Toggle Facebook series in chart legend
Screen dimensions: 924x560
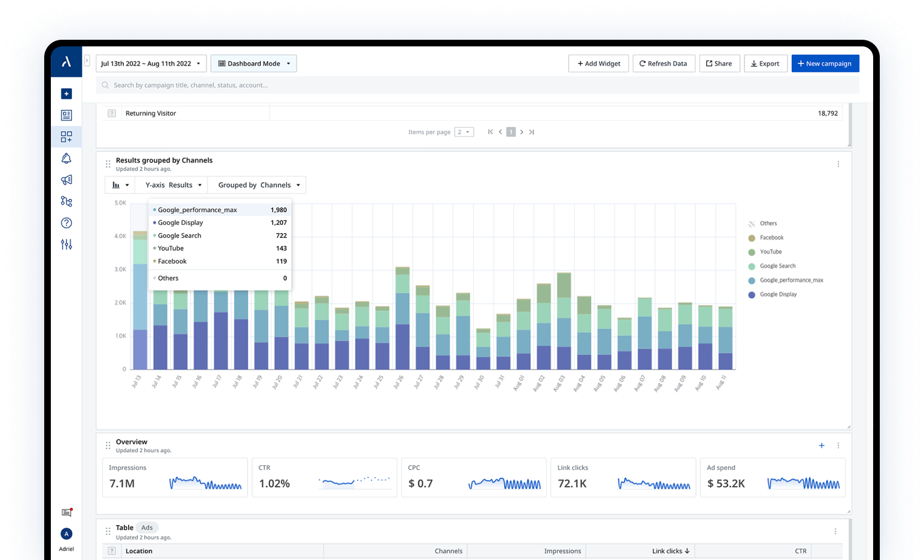(x=771, y=238)
